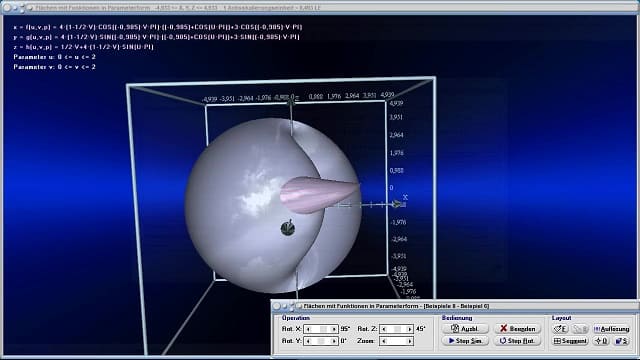Click the left arrow of Rot. X
The height and width of the screenshot is (360, 640).
tap(308, 329)
